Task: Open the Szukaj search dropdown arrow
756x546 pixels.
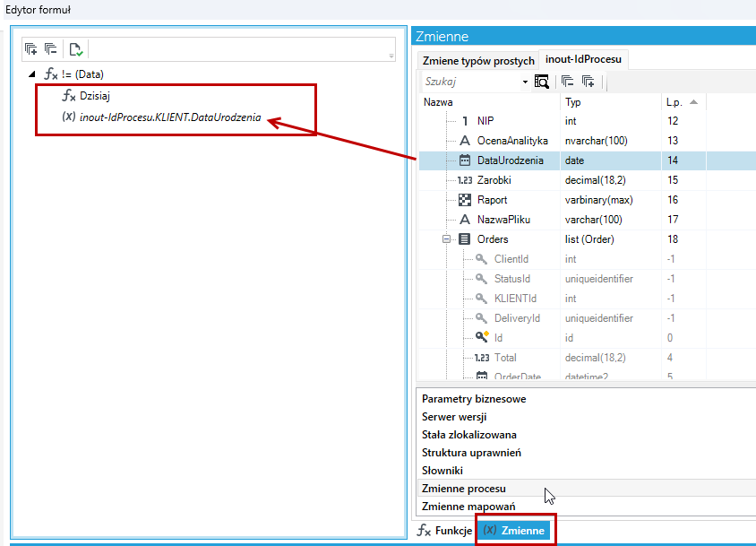Action: [525, 82]
